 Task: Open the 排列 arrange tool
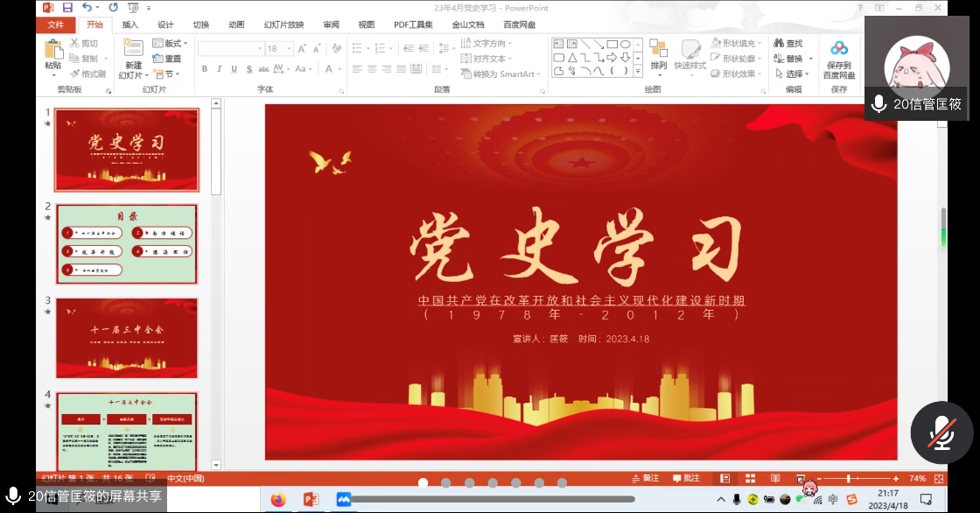658,54
